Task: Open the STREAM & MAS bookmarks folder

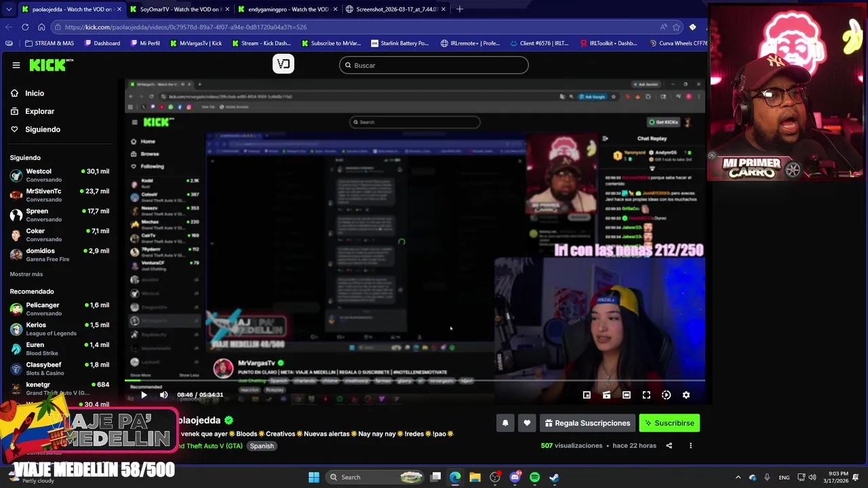Action: (50, 43)
